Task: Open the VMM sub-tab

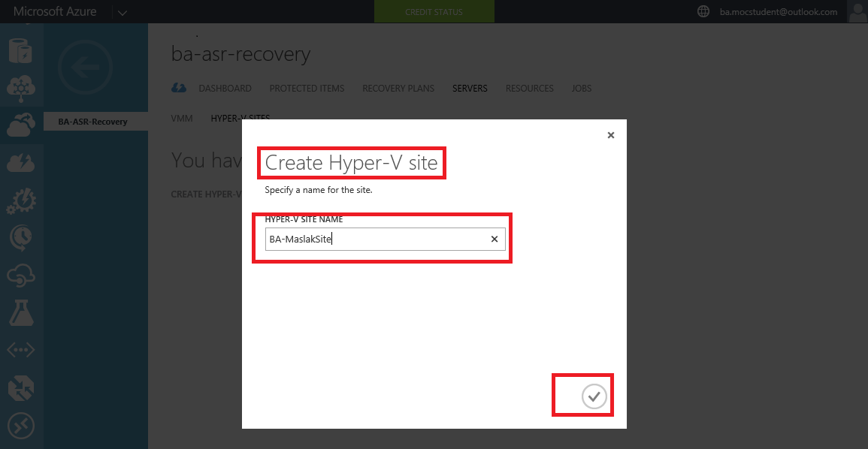Action: [x=182, y=119]
